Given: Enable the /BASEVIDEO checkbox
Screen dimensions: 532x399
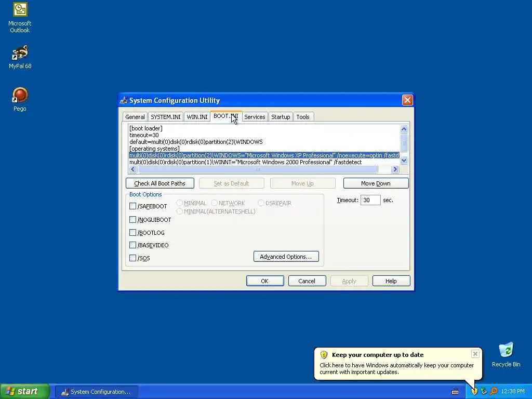Looking at the screenshot, I should pos(132,245).
